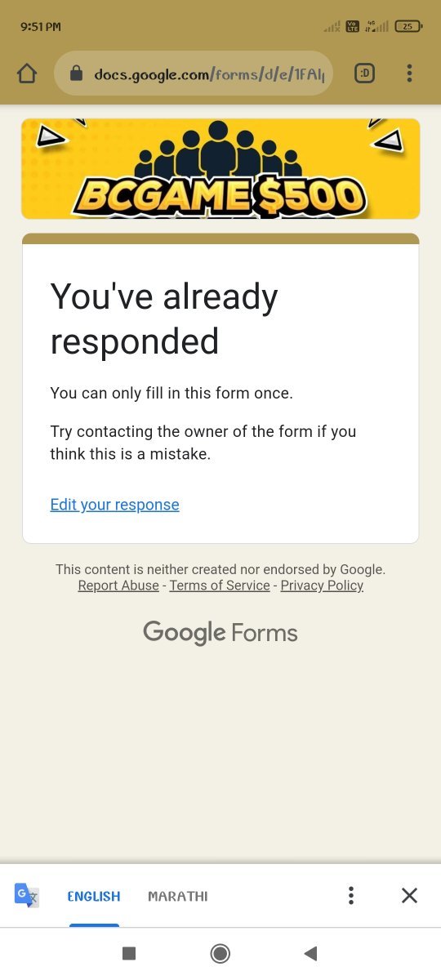441x980 pixels.
Task: Click the Google Forms logo
Action: [220, 633]
